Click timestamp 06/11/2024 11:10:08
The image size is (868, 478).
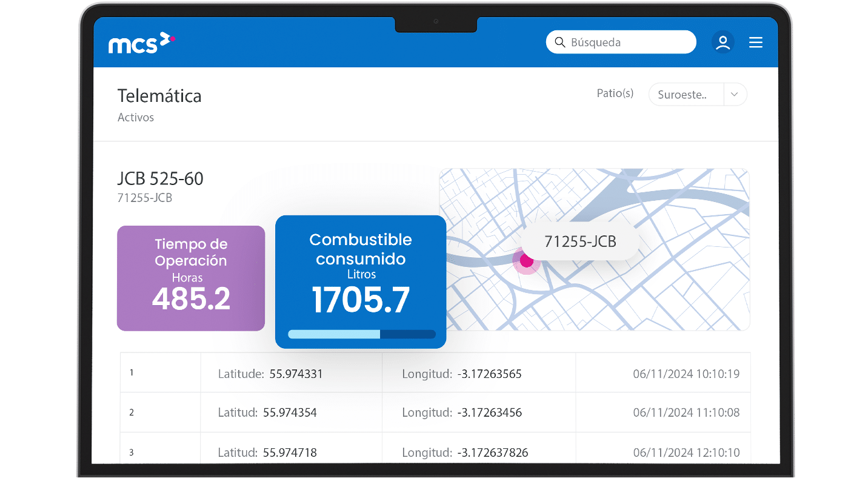(686, 412)
